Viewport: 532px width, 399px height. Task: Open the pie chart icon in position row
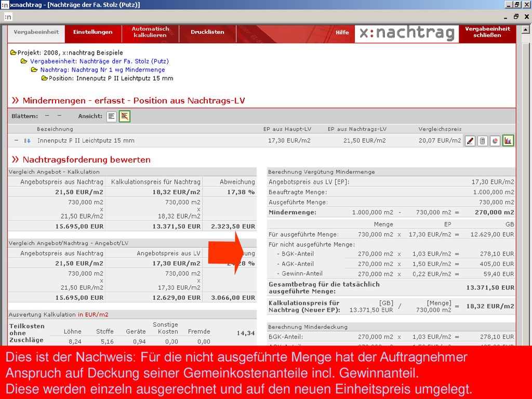[495, 140]
